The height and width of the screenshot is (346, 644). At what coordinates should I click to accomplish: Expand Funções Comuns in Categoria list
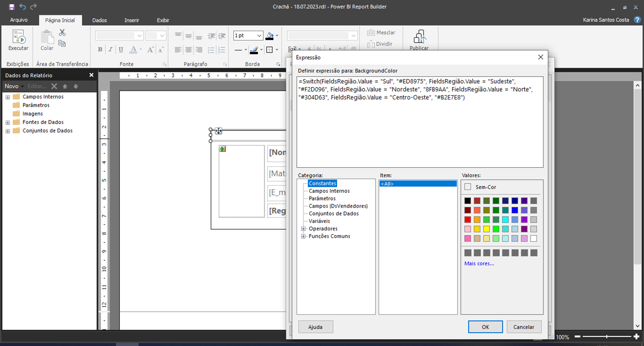tap(303, 236)
